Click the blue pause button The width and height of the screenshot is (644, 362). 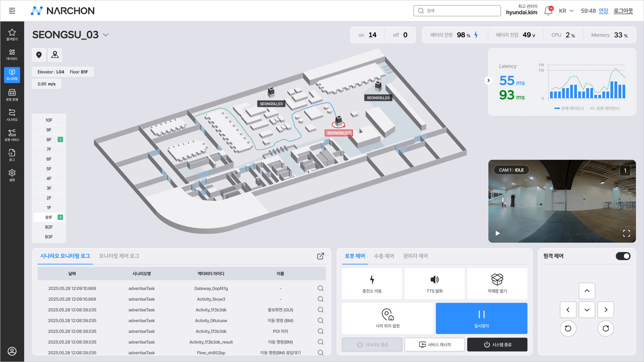click(x=482, y=318)
